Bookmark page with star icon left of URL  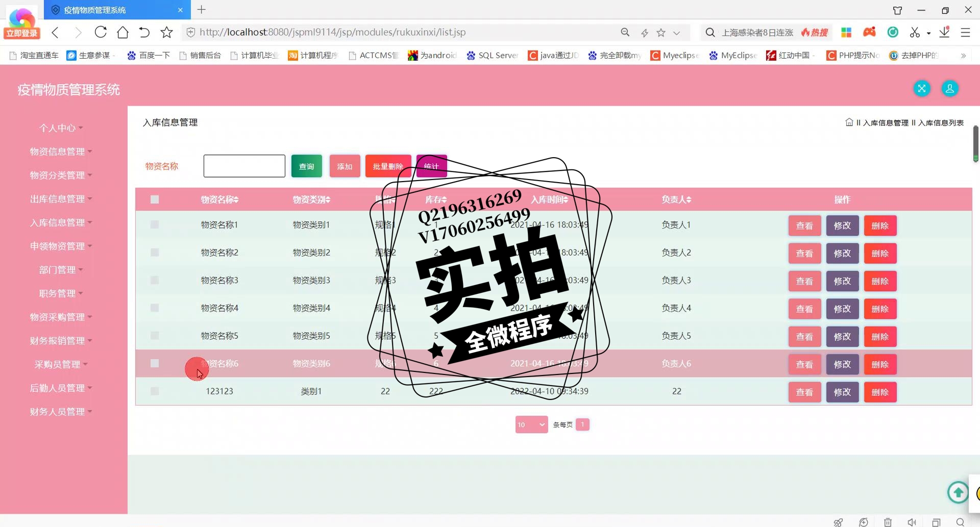click(166, 33)
